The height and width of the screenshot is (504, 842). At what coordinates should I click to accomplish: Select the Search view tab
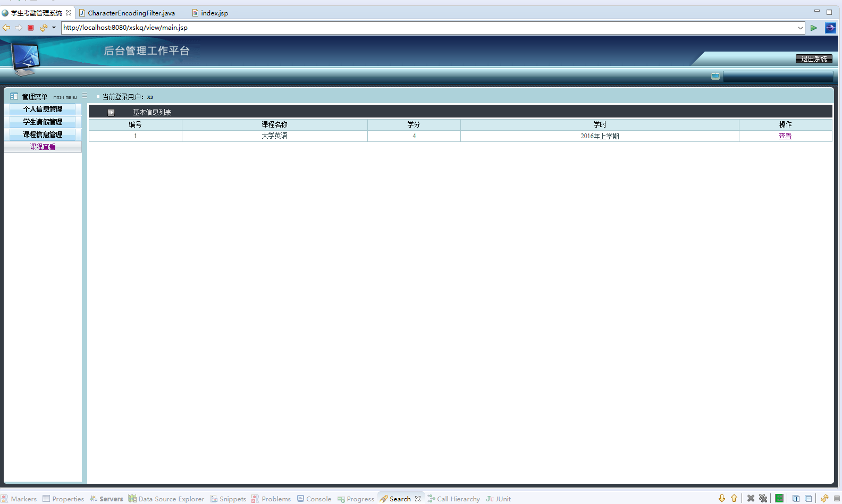pyautogui.click(x=395, y=499)
